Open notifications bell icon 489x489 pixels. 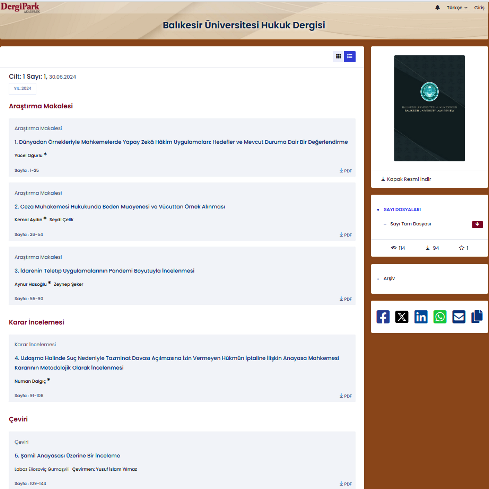(x=437, y=7)
